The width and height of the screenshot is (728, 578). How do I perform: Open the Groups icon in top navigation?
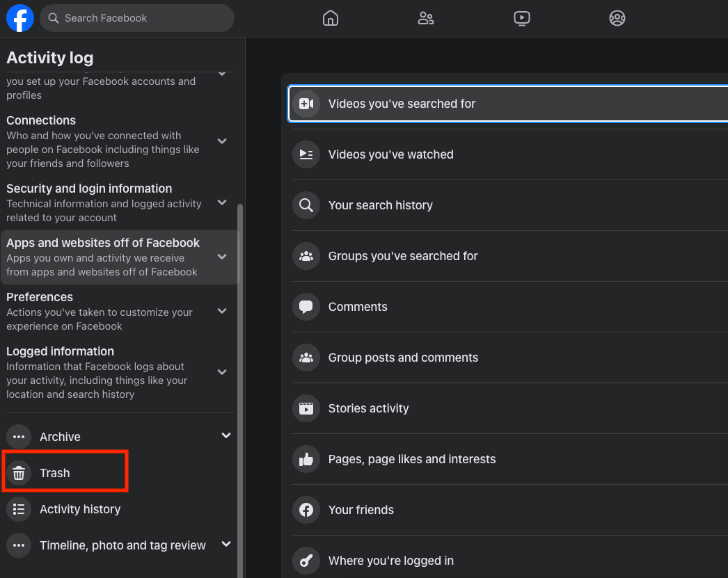(617, 18)
